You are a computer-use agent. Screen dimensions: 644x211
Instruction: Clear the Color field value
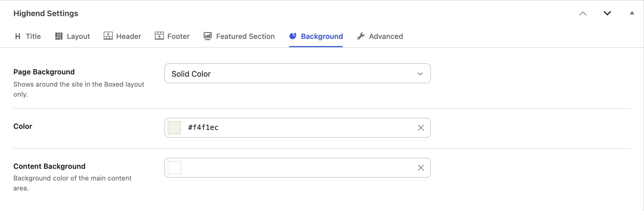(421, 128)
